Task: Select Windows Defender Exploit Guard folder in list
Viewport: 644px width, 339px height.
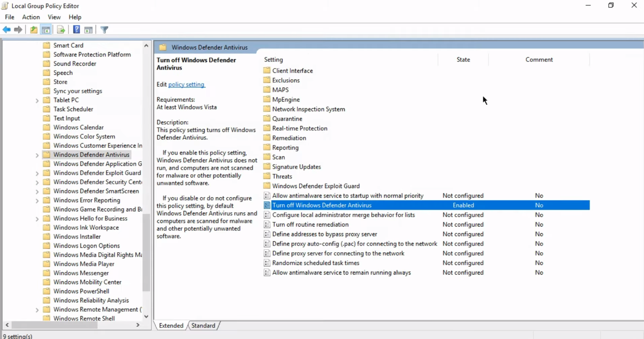Action: point(316,186)
